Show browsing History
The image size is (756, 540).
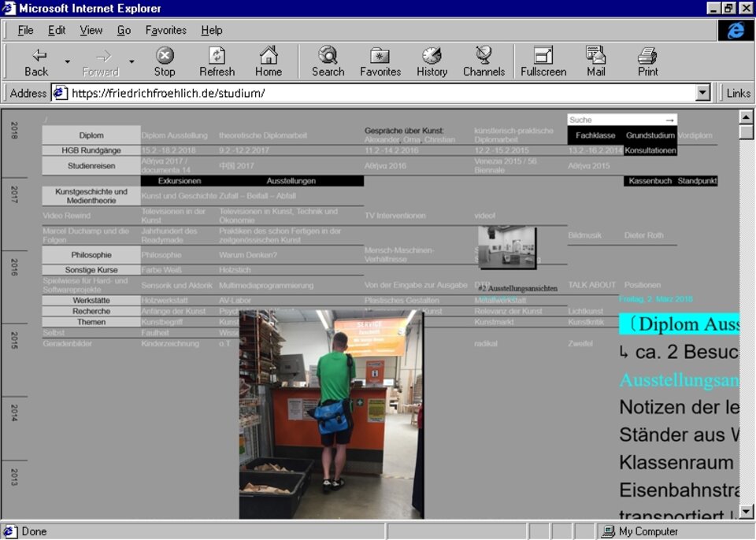tap(432, 62)
